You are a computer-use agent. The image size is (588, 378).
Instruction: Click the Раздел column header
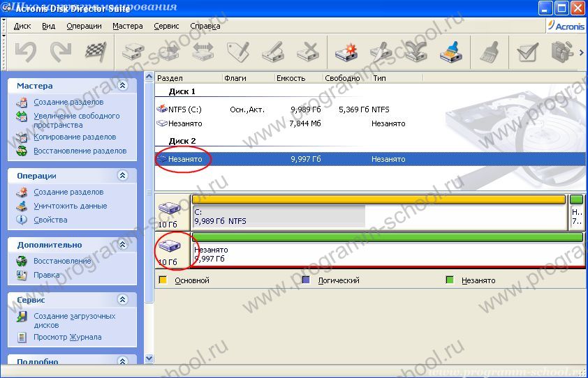pos(189,78)
